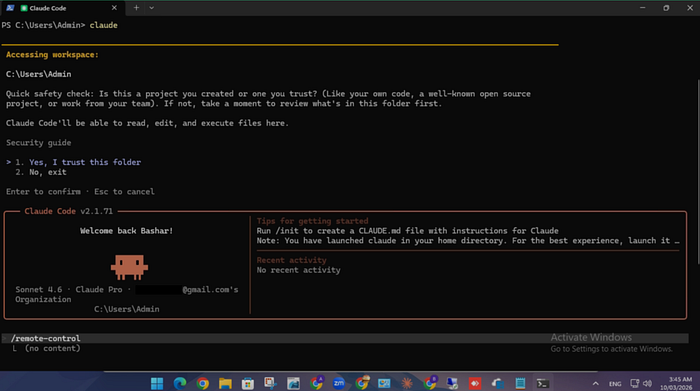Open the Windows Start menu

pyautogui.click(x=157, y=383)
